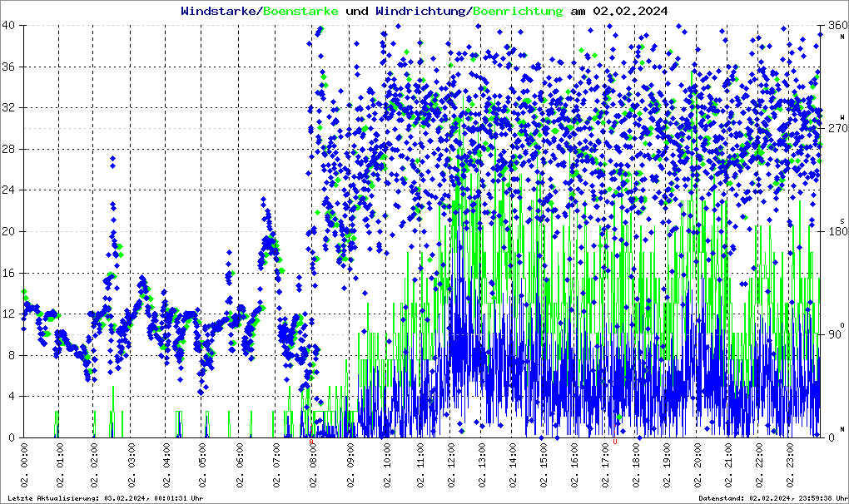The width and height of the screenshot is (849, 504).
Task: Click the 270 W direction axis label
Action: pyautogui.click(x=836, y=129)
